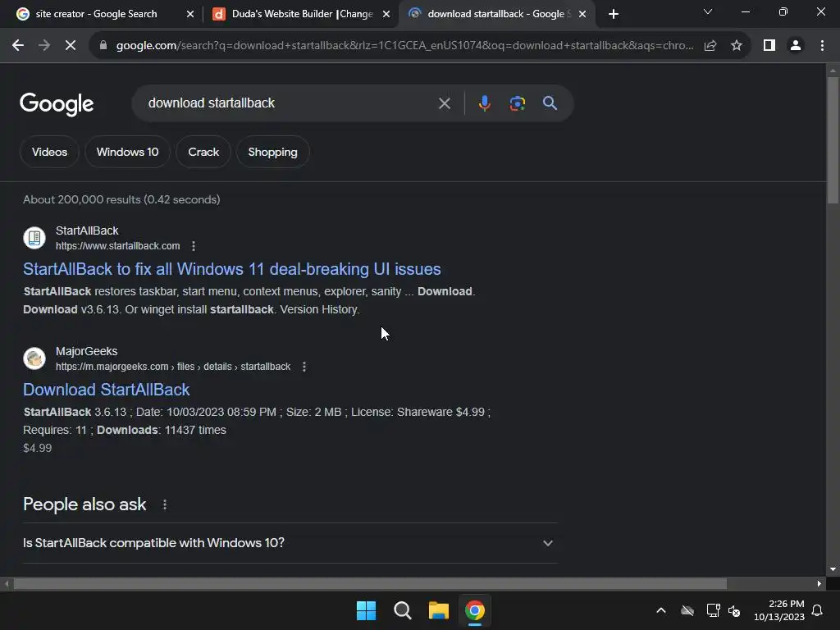Show hidden system tray icons
This screenshot has width=840, height=630.
[x=661, y=610]
